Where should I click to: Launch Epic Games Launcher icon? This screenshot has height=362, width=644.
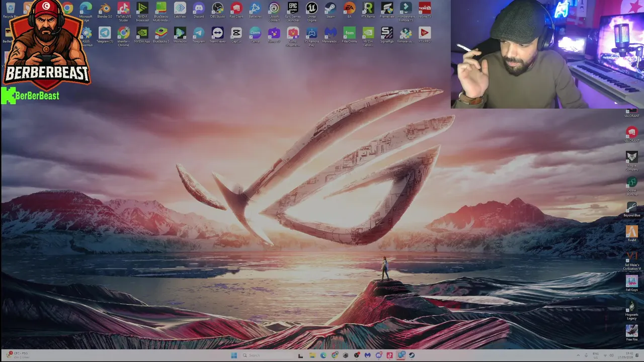[x=293, y=12]
